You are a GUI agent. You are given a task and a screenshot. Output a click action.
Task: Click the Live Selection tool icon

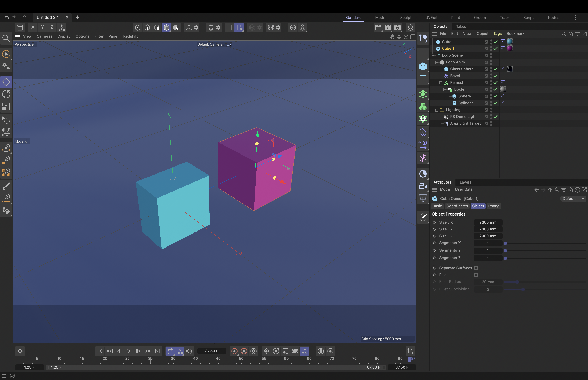point(6,54)
